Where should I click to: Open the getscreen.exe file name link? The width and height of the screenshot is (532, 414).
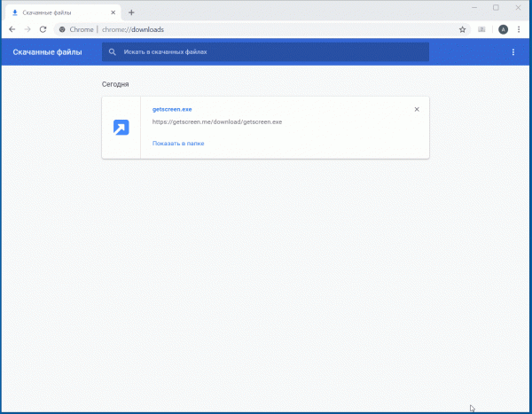[172, 109]
